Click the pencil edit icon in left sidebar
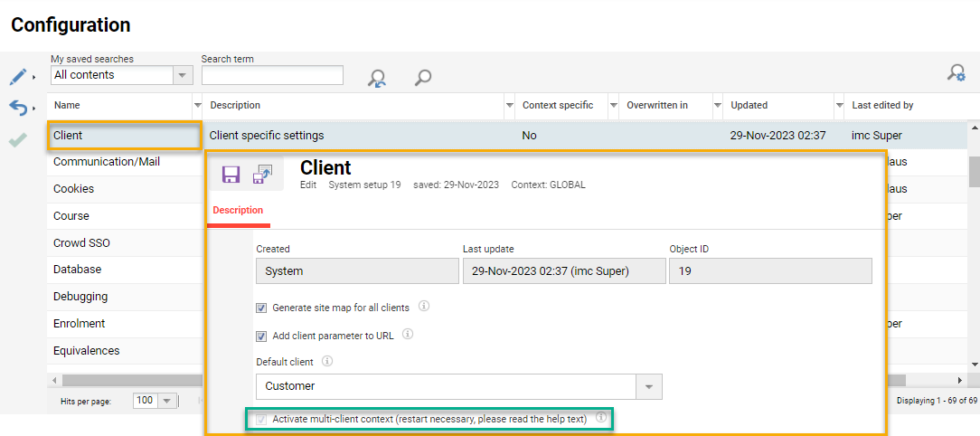 [x=17, y=77]
